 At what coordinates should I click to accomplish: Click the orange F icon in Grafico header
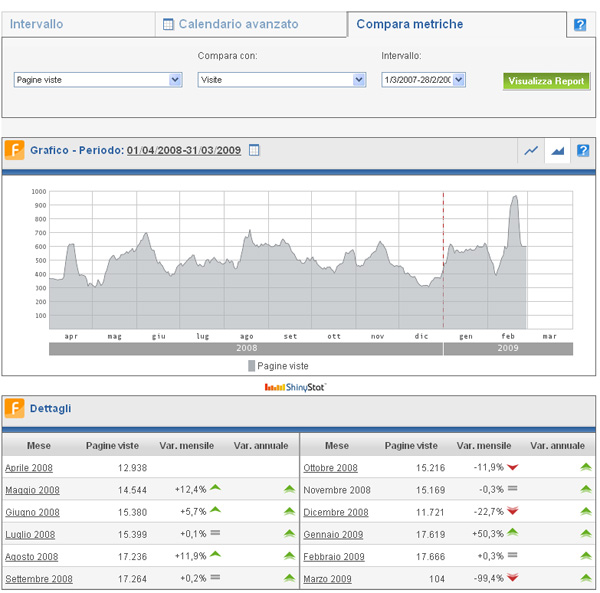point(15,150)
